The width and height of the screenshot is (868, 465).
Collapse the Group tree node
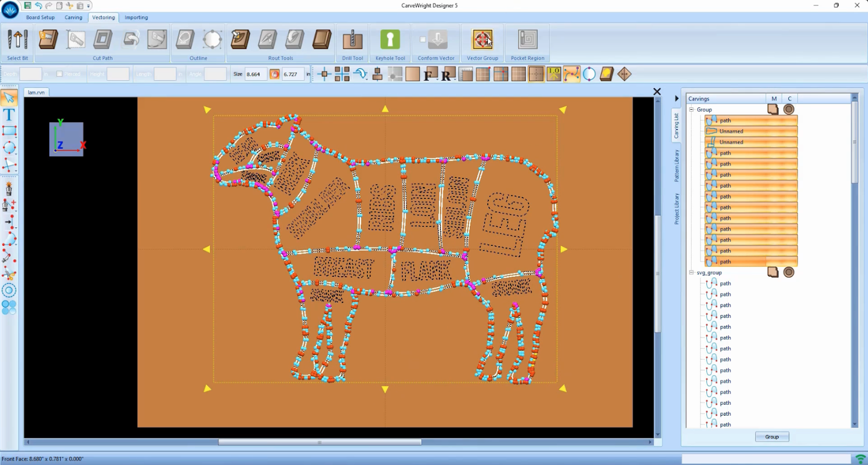coord(692,110)
